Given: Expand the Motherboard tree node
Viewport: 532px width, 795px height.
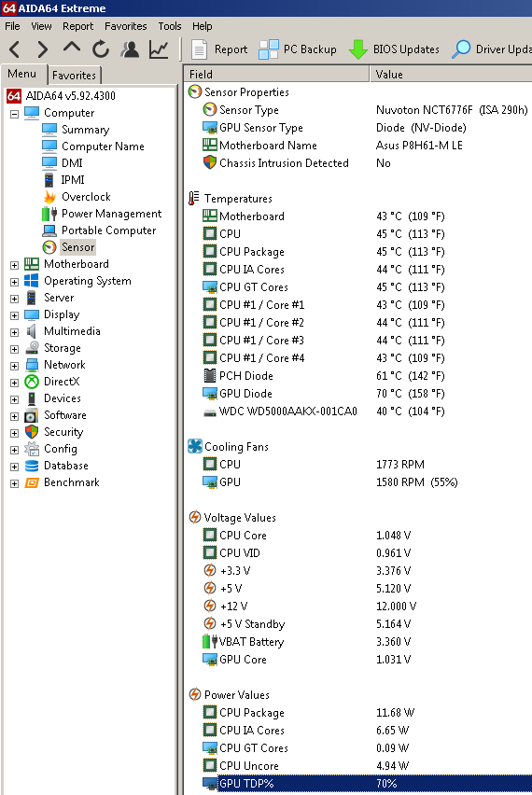Looking at the screenshot, I should pos(14,265).
